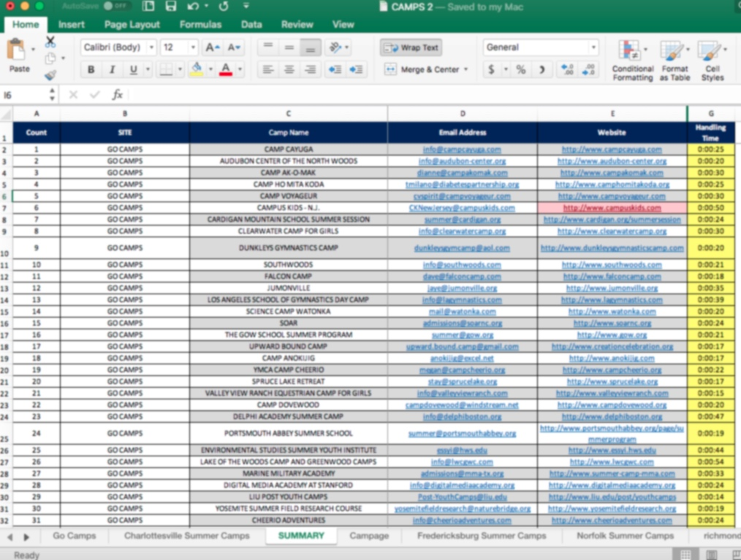Screen dimensions: 741x560
Task: Switch to Go Camps sheet tab
Action: point(75,536)
